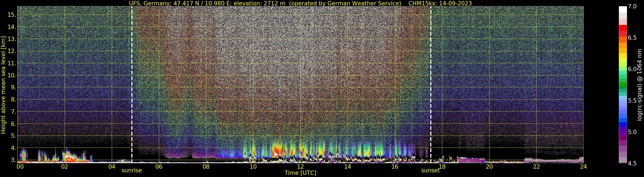The height and width of the screenshot is (177, 644).
Task: Click the height axis tick '7.'
Action: tap(14, 112)
